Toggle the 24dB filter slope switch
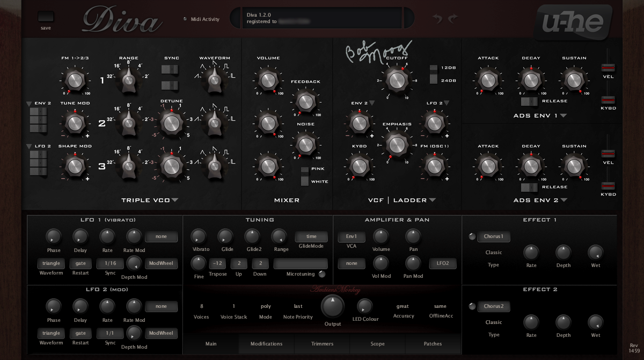The height and width of the screenshot is (360, 644). click(x=433, y=80)
